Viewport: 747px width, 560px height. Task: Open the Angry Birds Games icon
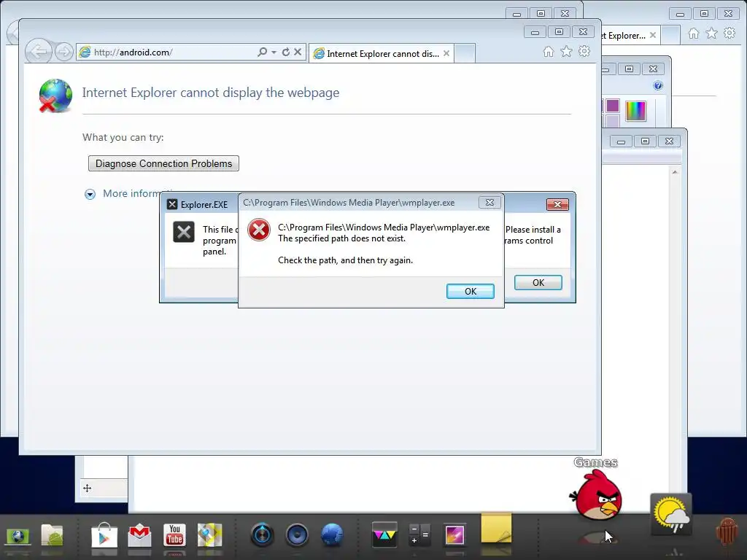pyautogui.click(x=597, y=496)
